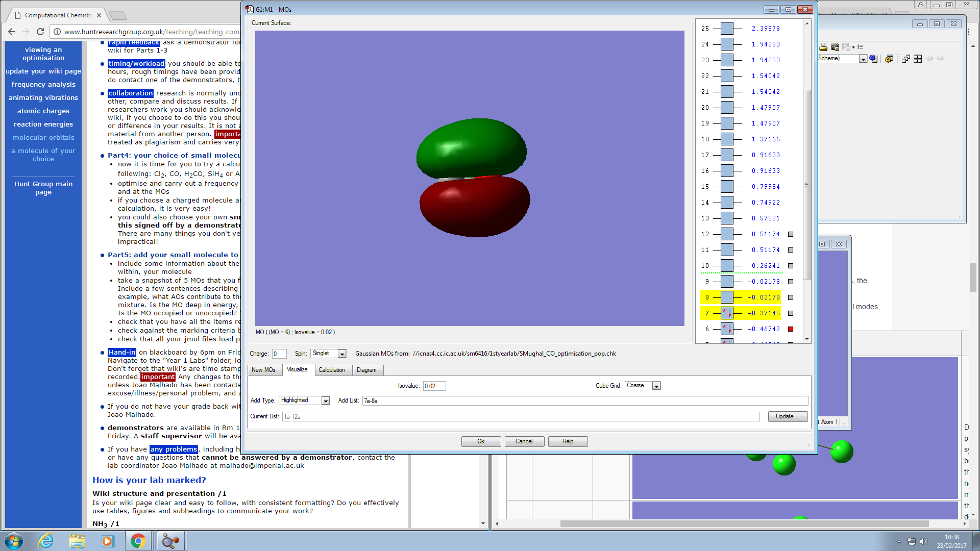
Task: Expand the Add Type Highlighted dropdown
Action: click(x=325, y=401)
